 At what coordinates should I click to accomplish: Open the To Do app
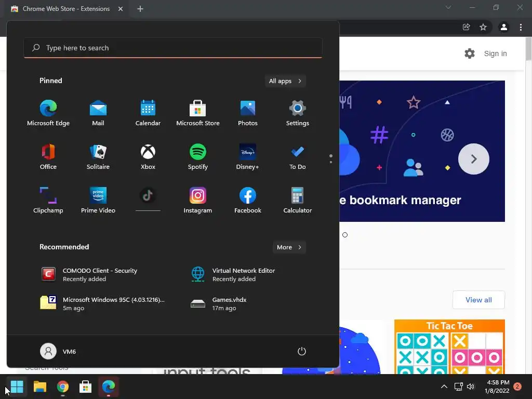(x=298, y=157)
